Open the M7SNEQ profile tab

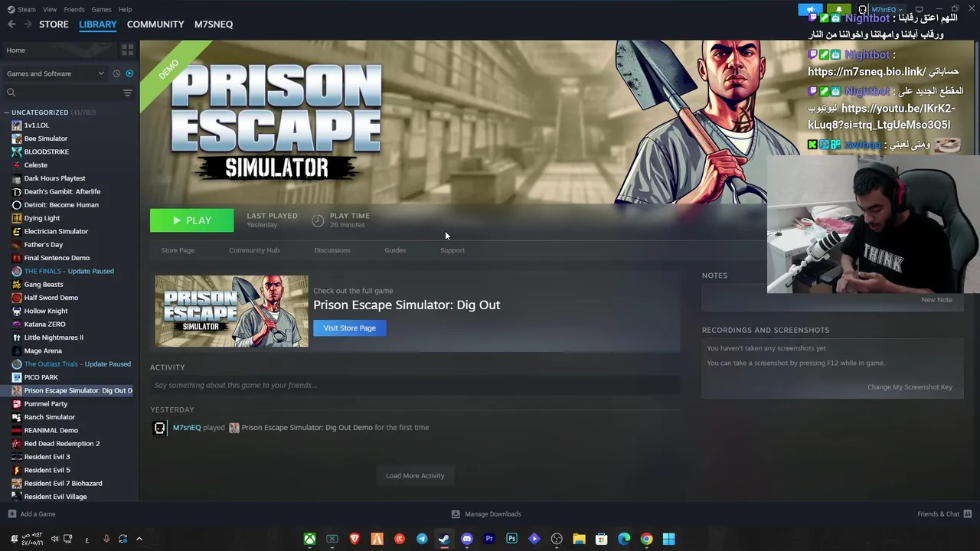214,24
